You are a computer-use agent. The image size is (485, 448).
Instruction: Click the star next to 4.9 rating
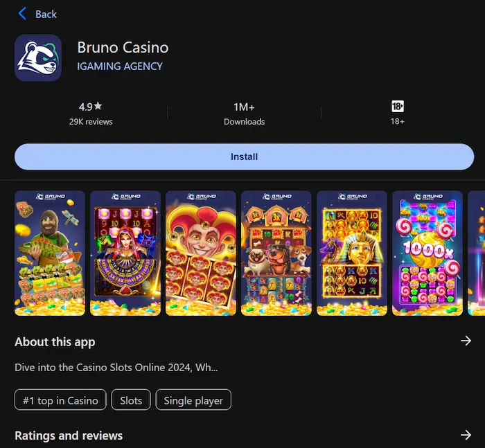[x=98, y=106]
